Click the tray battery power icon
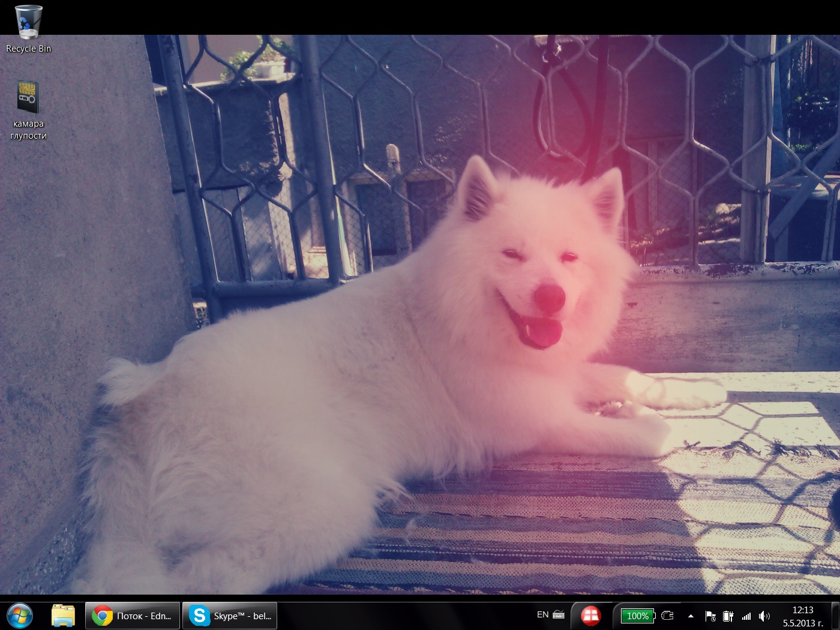840x630 pixels. 728,616
